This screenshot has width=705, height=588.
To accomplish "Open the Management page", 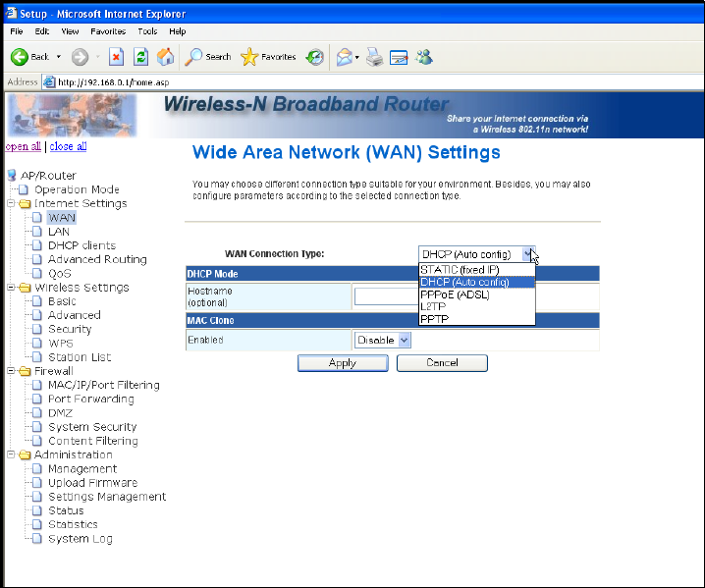I will tap(82, 468).
